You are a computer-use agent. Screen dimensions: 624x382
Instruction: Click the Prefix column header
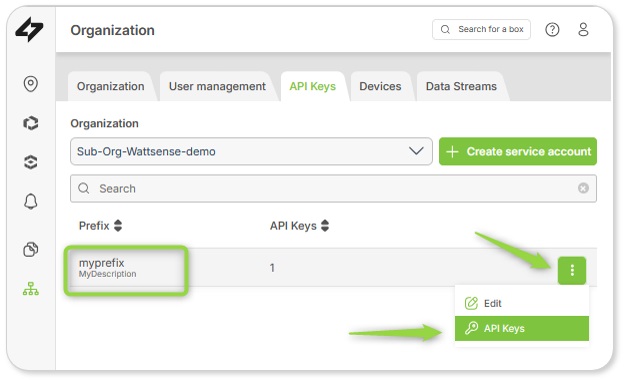tap(94, 226)
